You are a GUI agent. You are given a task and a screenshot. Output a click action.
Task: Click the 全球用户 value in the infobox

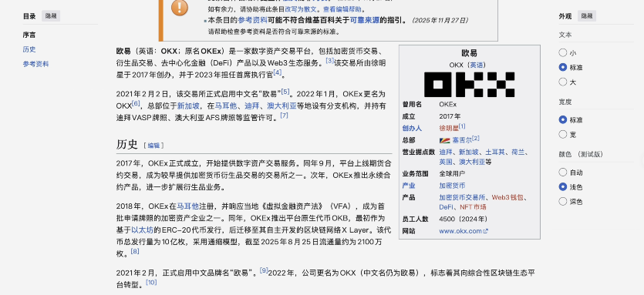[x=452, y=173]
